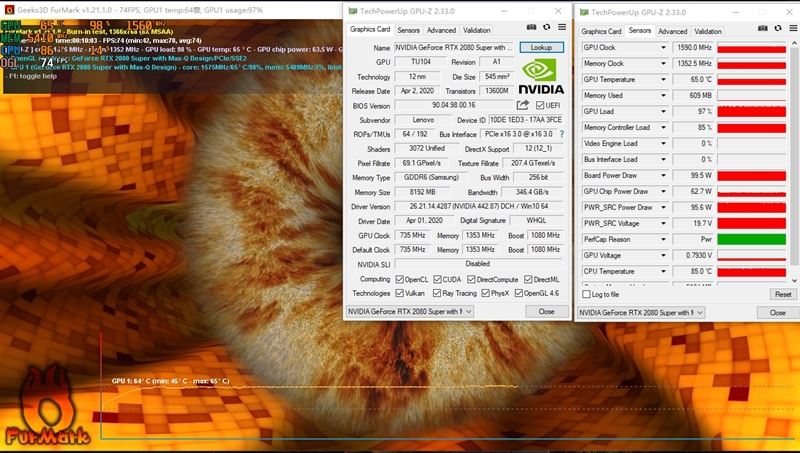The width and height of the screenshot is (800, 453).
Task: Click Close button in Sensors GPU-Z window
Action: point(778,312)
